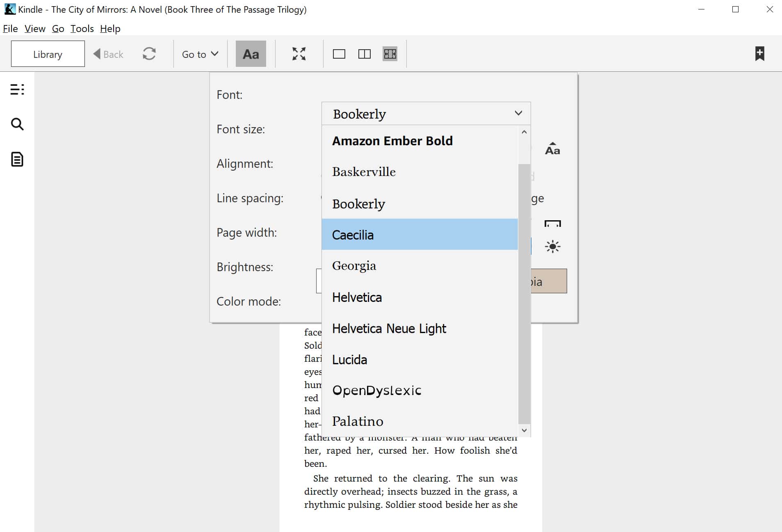Click the wide page width icon
Viewport: 782px width, 532px height.
pos(552,224)
